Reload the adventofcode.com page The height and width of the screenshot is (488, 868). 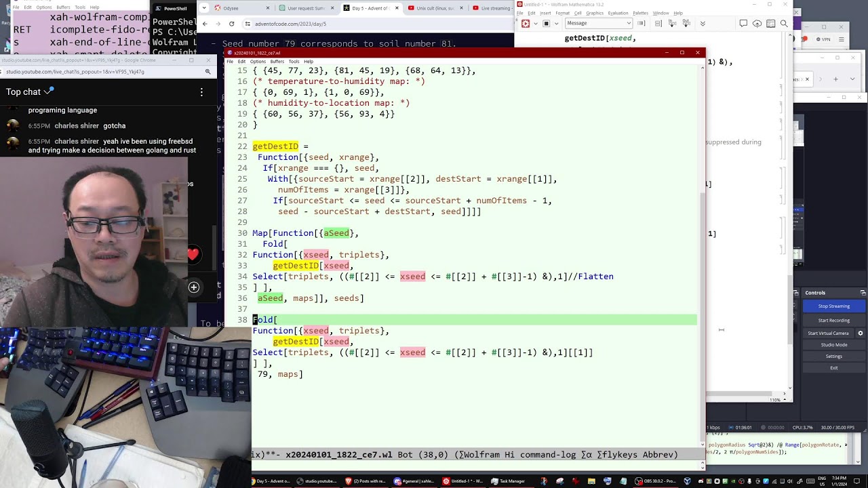(231, 24)
